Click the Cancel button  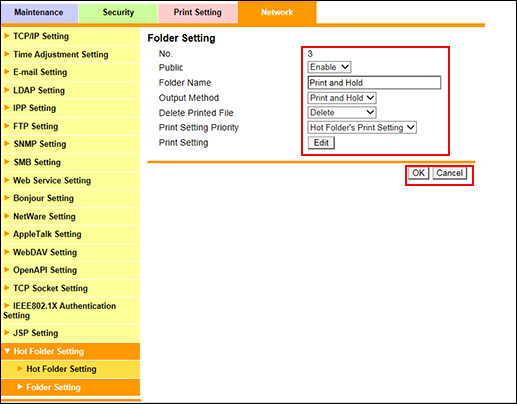tap(449, 173)
